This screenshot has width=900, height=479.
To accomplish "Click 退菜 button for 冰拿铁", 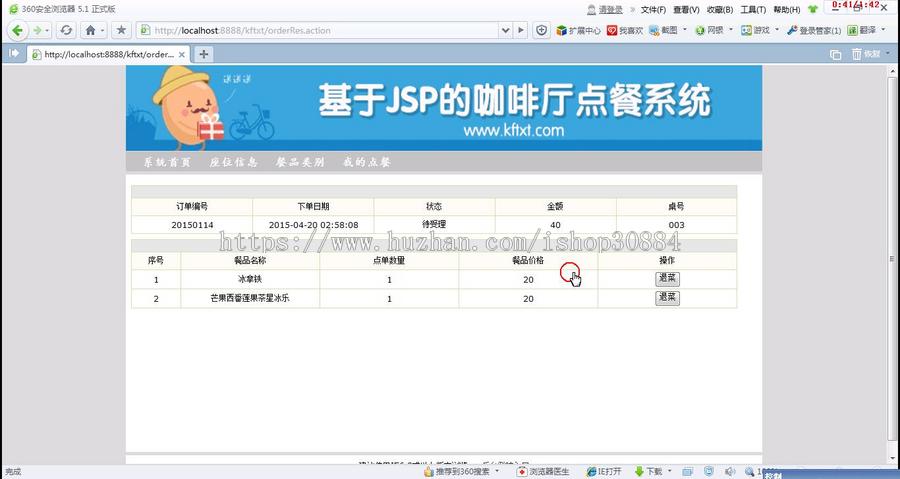I will [x=667, y=279].
